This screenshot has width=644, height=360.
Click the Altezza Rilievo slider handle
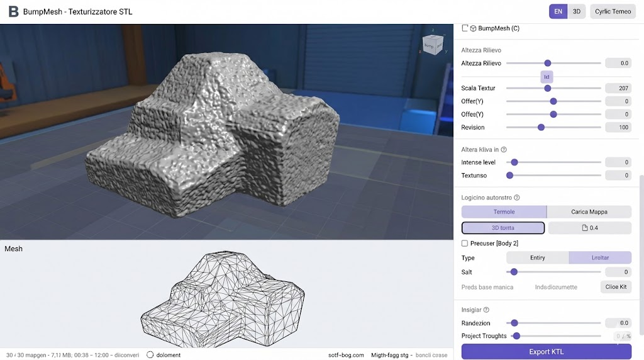548,64
